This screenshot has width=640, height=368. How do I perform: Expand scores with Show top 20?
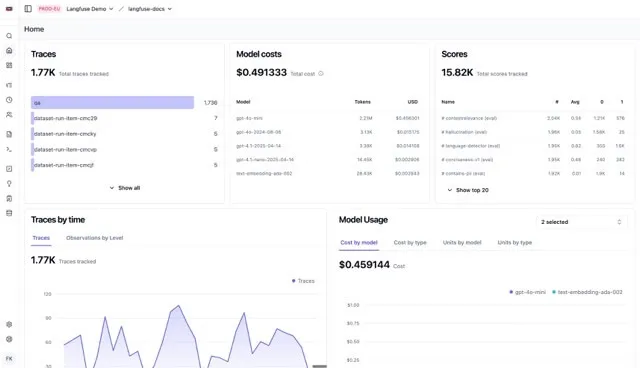[468, 190]
